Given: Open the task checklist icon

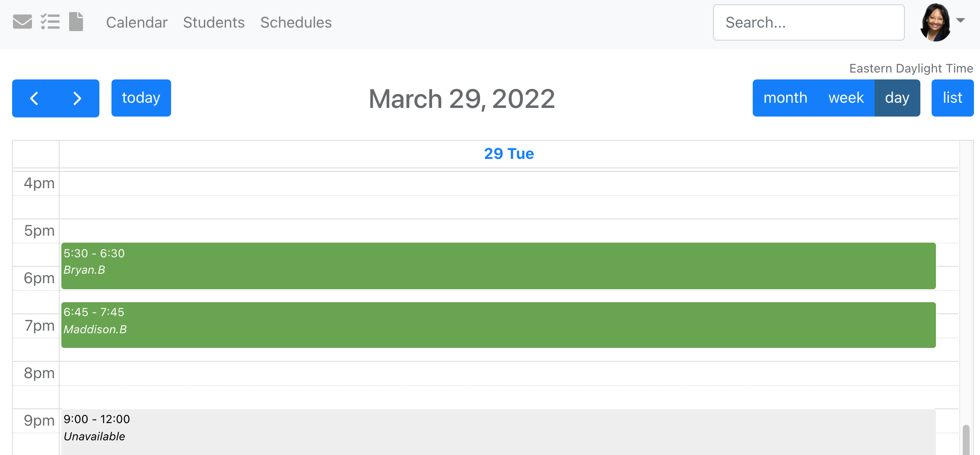Looking at the screenshot, I should [x=50, y=22].
